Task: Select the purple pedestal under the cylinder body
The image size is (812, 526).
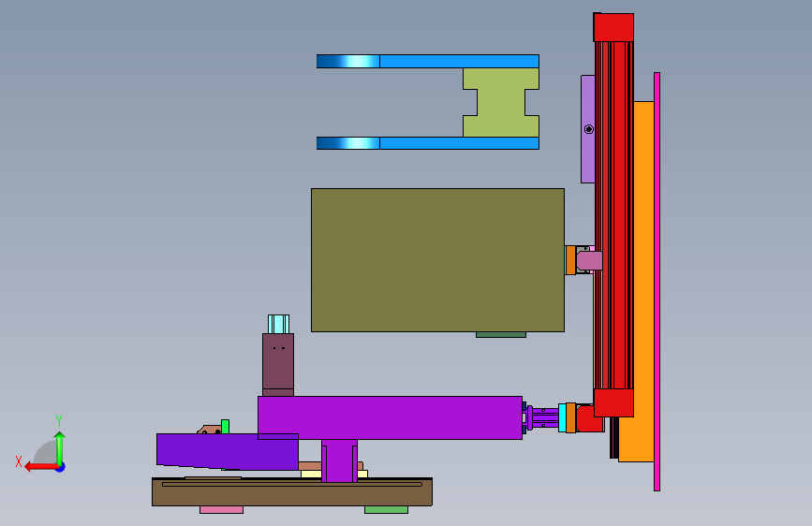Action: 339,460
